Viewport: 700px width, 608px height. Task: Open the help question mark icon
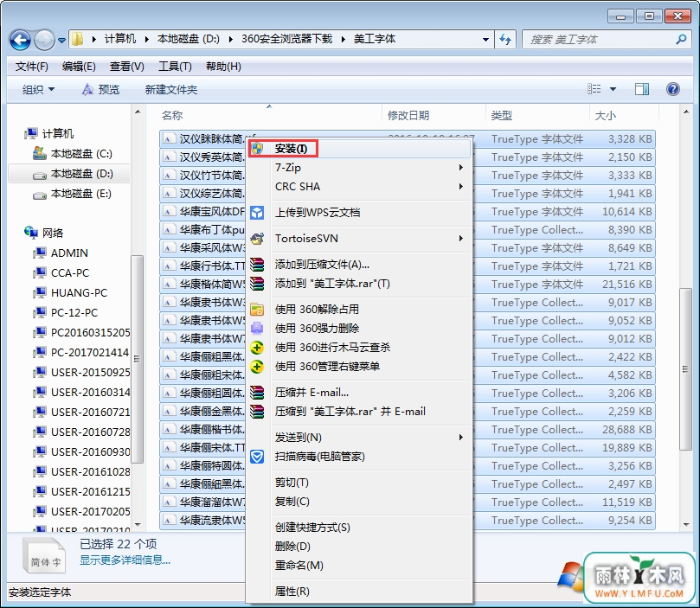(x=673, y=89)
